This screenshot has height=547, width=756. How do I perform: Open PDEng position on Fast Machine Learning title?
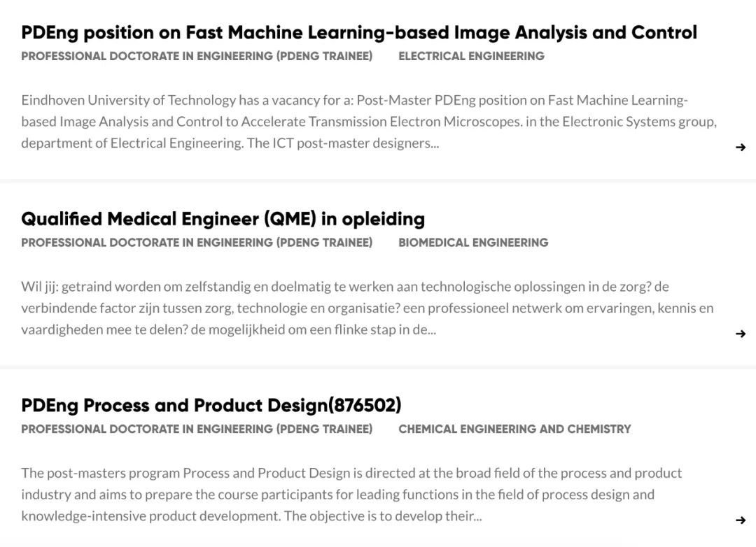pos(359,33)
